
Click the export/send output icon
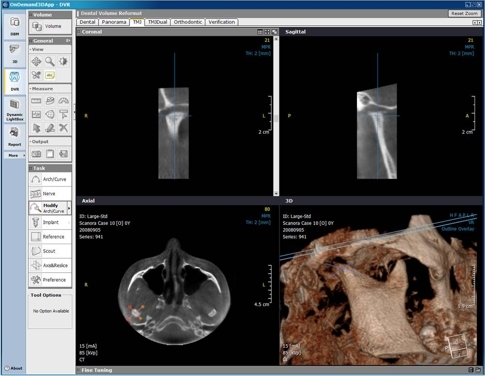point(63,154)
